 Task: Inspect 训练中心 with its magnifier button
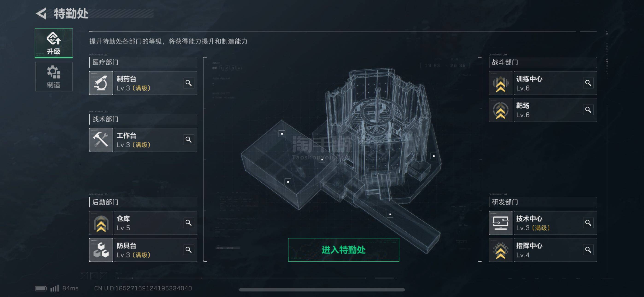click(588, 83)
